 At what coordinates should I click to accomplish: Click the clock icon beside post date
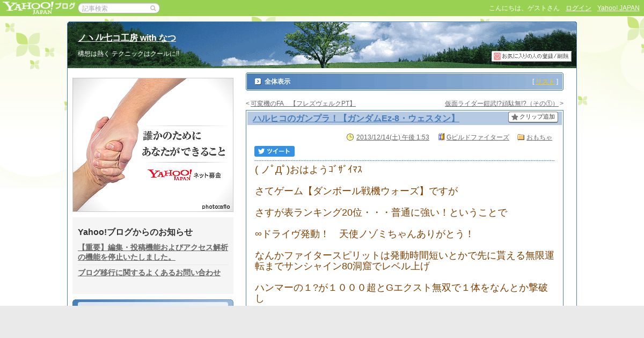click(x=350, y=137)
